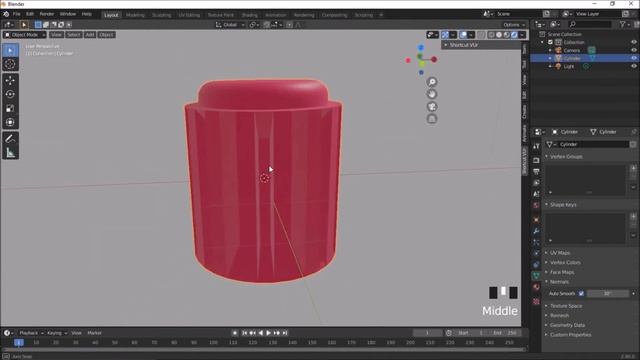Viewport: 640px width, 360px height.
Task: Expand the Texture Space panel
Action: pos(566,306)
